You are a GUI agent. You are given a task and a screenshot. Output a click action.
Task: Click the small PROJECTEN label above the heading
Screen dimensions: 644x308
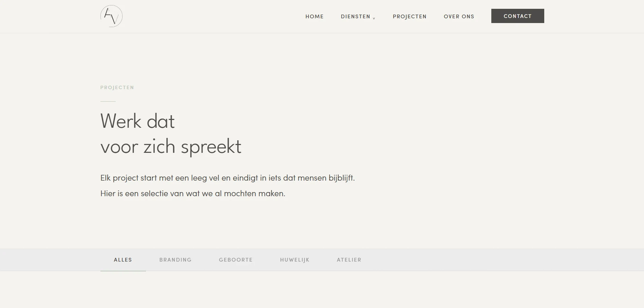tap(117, 87)
